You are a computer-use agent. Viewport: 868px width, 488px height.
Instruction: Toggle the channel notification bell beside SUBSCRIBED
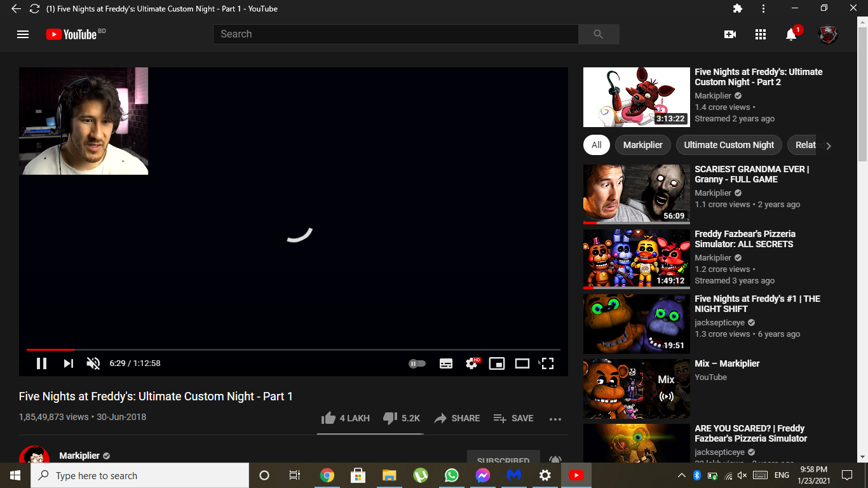coord(555,459)
